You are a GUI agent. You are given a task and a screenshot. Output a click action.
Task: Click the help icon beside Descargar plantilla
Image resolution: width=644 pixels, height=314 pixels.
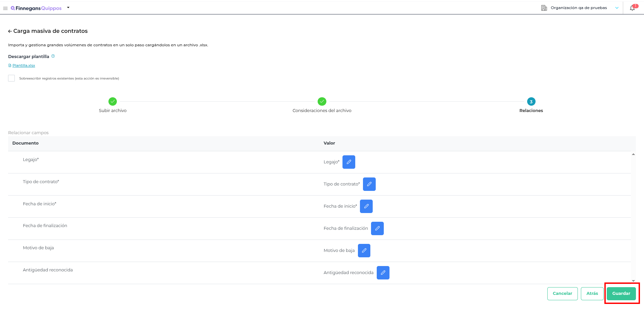pyautogui.click(x=53, y=56)
